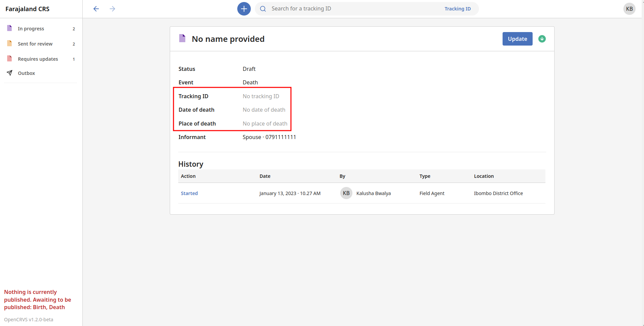644x326 pixels.
Task: Select the red Requires updates document icon
Action: click(9, 58)
